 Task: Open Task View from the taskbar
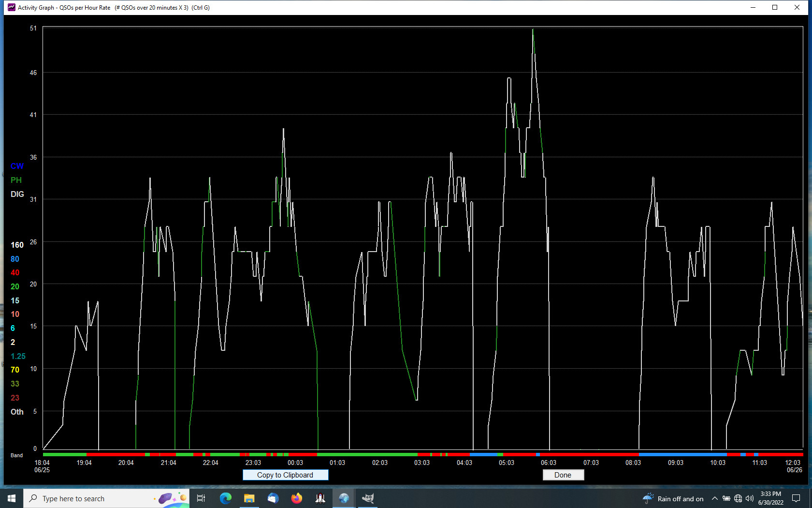click(x=201, y=498)
